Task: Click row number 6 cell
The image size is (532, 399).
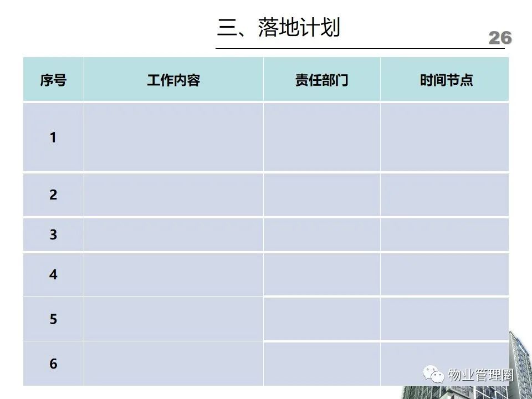Action: 53,364
